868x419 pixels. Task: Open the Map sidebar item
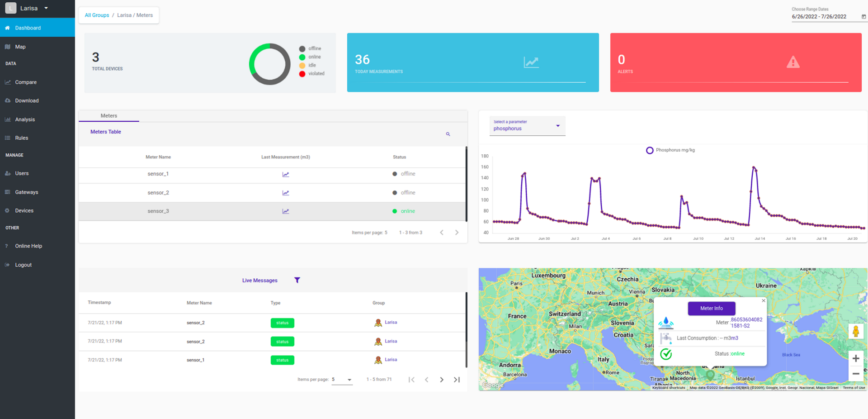[x=37, y=47]
